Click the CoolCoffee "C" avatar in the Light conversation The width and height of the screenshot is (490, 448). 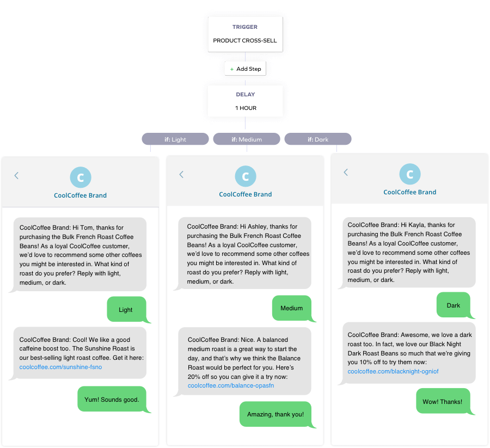(81, 177)
